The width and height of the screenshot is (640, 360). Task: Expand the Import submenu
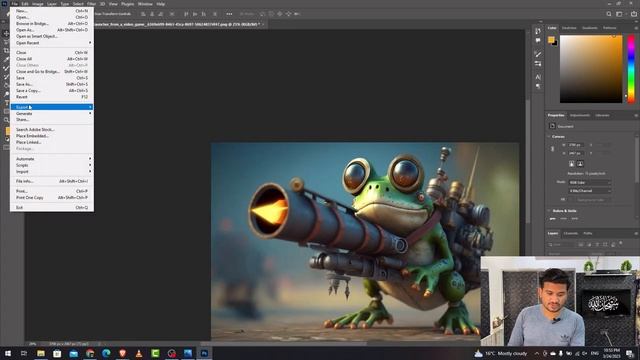[x=52, y=172]
